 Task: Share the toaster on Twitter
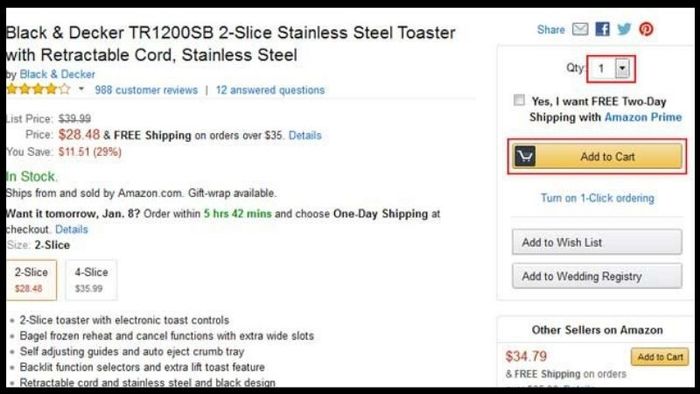coord(624,29)
